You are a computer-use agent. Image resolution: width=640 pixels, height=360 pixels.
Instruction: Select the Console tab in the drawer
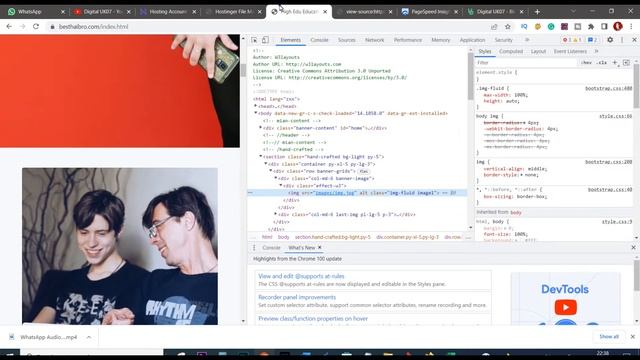[271, 248]
